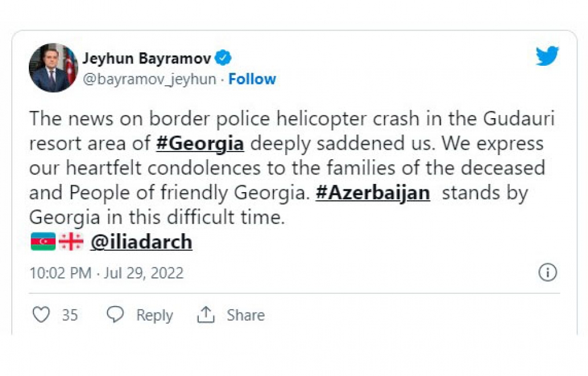Open the #Azerbaijan hashtag link
Image resolution: width=588 pixels, height=376 pixels.
tap(373, 193)
